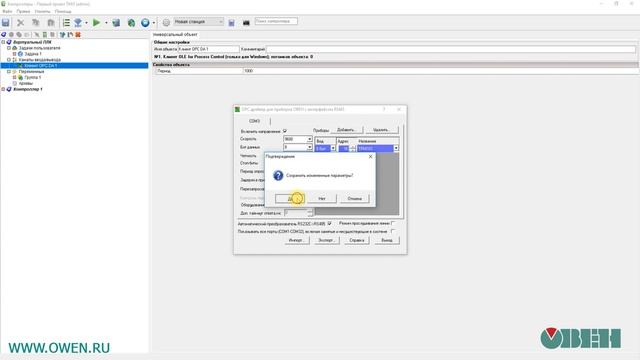The width and height of the screenshot is (640, 360).
Task: Click the 'Доп. таймер ответа' spinner arrows
Action: pyautogui.click(x=310, y=213)
